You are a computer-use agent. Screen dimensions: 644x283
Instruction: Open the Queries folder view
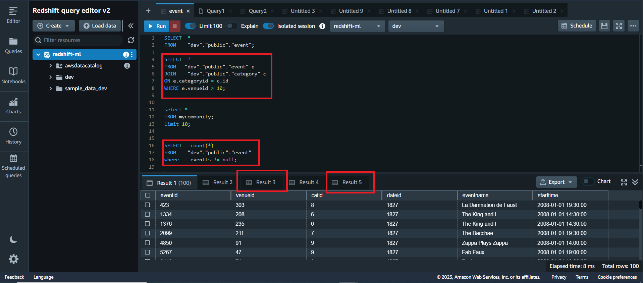click(13, 46)
